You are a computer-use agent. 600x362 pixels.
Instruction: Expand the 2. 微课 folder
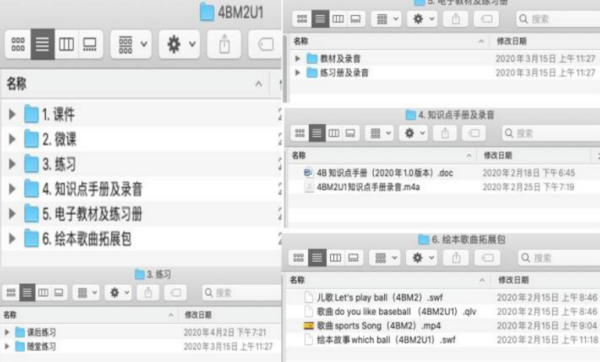(x=12, y=139)
